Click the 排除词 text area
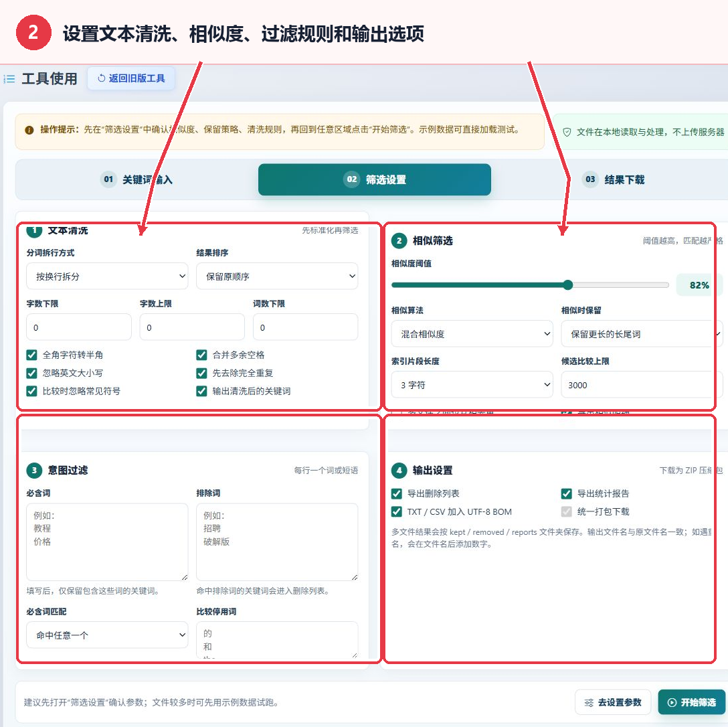Screen dimensions: 728x727 point(277,542)
